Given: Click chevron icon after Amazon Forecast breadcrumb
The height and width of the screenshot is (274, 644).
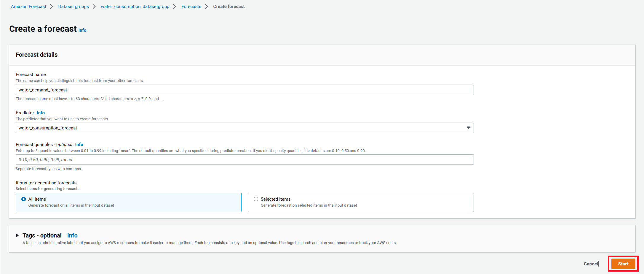Looking at the screenshot, I should pyautogui.click(x=52, y=7).
